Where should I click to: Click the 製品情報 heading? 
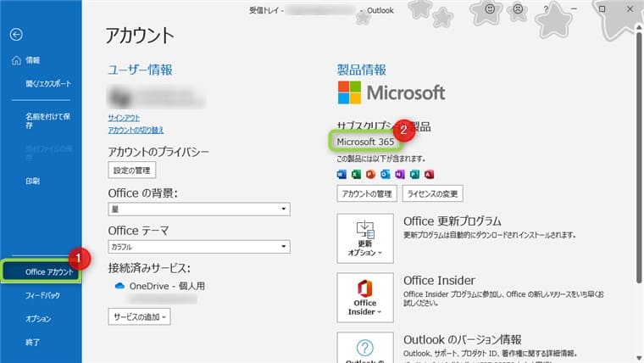pyautogui.click(x=362, y=70)
